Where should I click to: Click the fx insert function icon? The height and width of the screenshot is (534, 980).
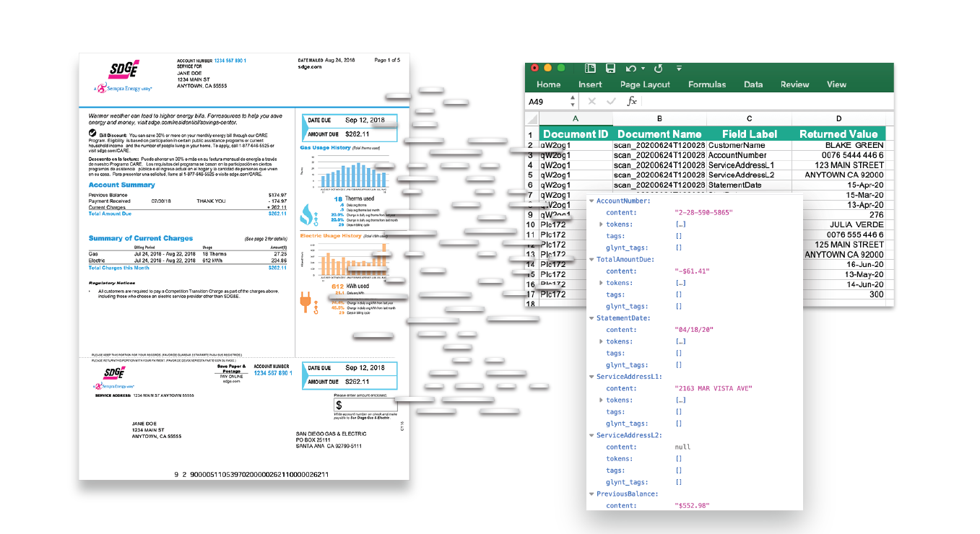coord(631,102)
